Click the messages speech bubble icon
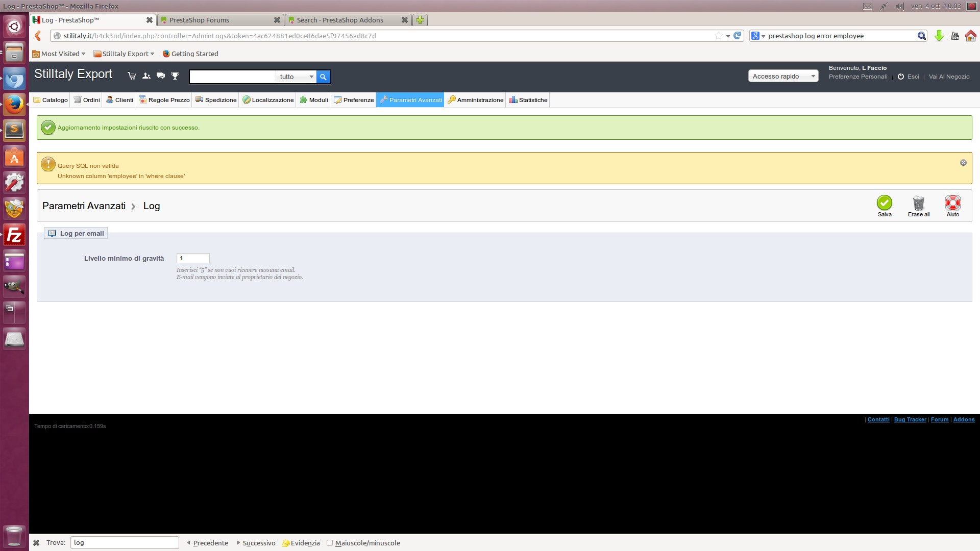The height and width of the screenshot is (551, 980). click(161, 76)
